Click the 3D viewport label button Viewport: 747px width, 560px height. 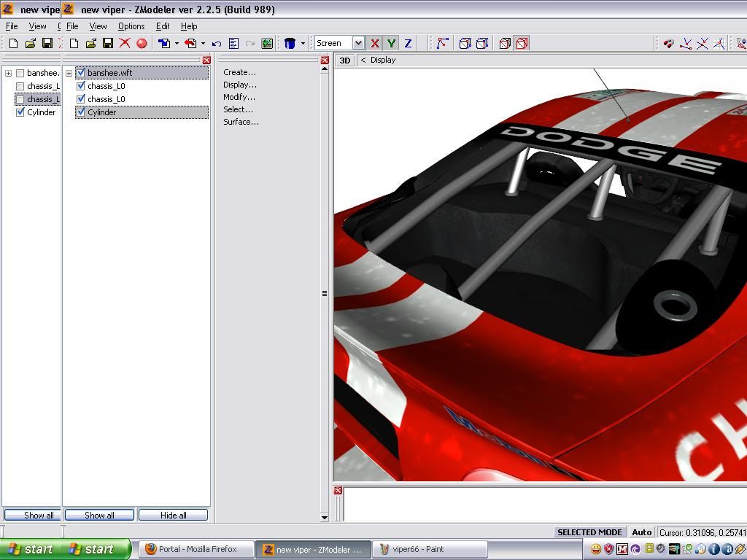pyautogui.click(x=344, y=61)
